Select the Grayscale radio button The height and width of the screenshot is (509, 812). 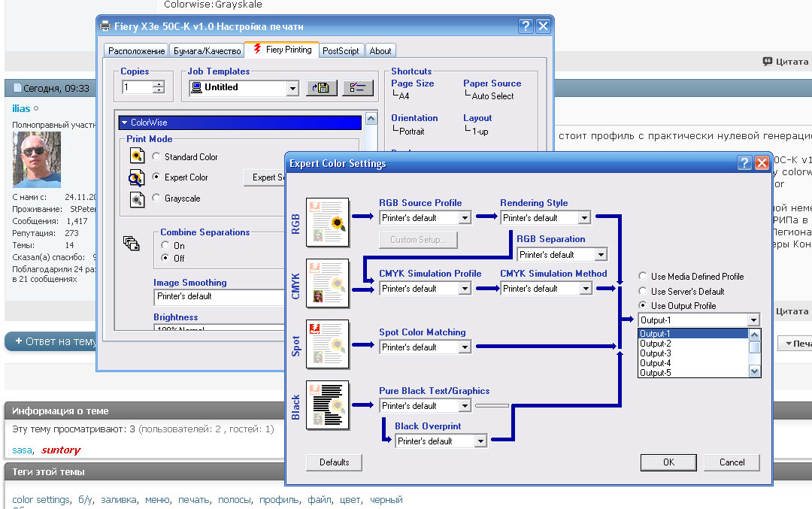pyautogui.click(x=156, y=197)
